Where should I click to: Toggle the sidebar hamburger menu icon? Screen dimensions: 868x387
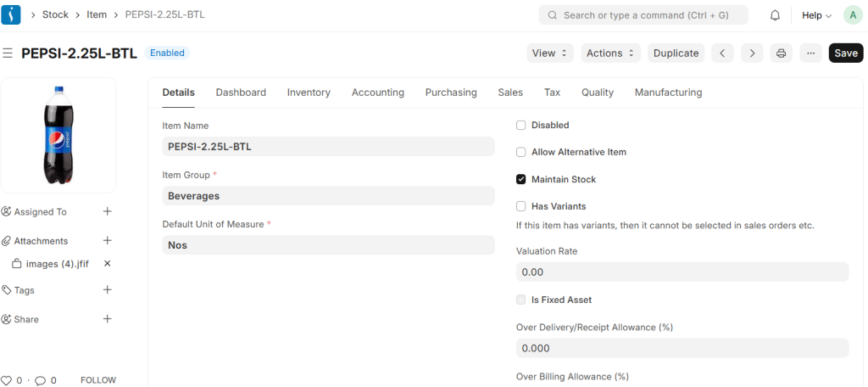(8, 53)
